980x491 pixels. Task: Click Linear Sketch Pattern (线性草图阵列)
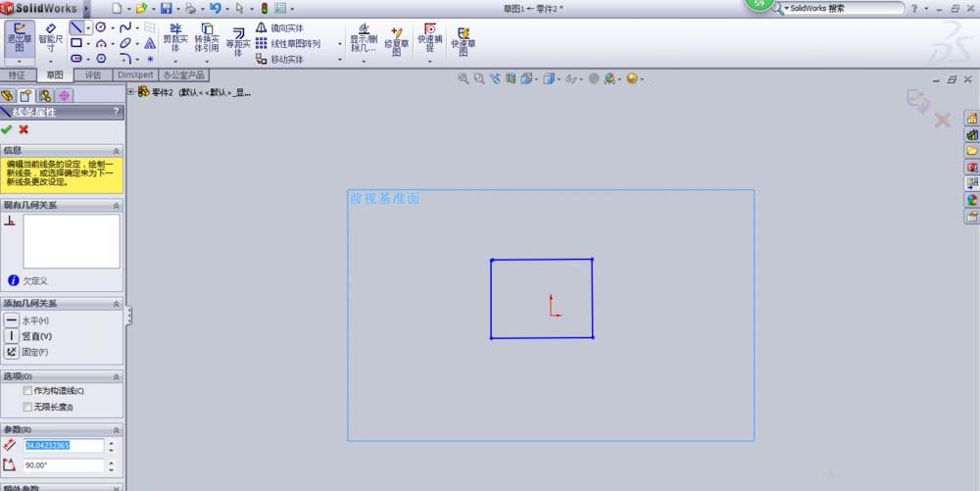(x=289, y=44)
